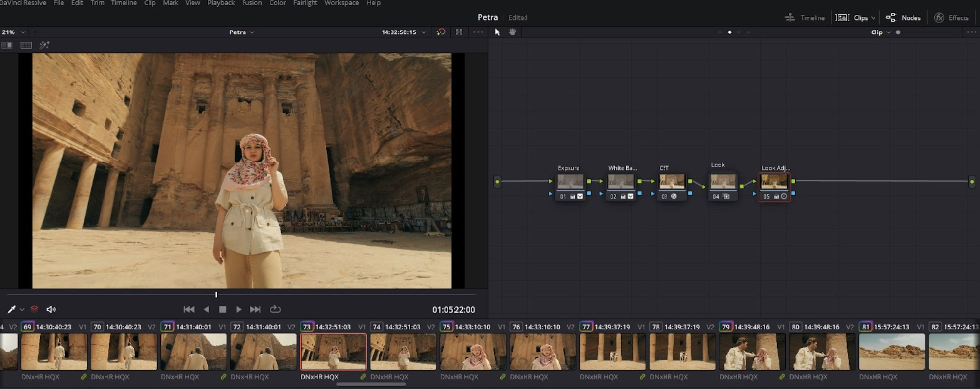Toggle the Timeline panel button

(x=805, y=18)
